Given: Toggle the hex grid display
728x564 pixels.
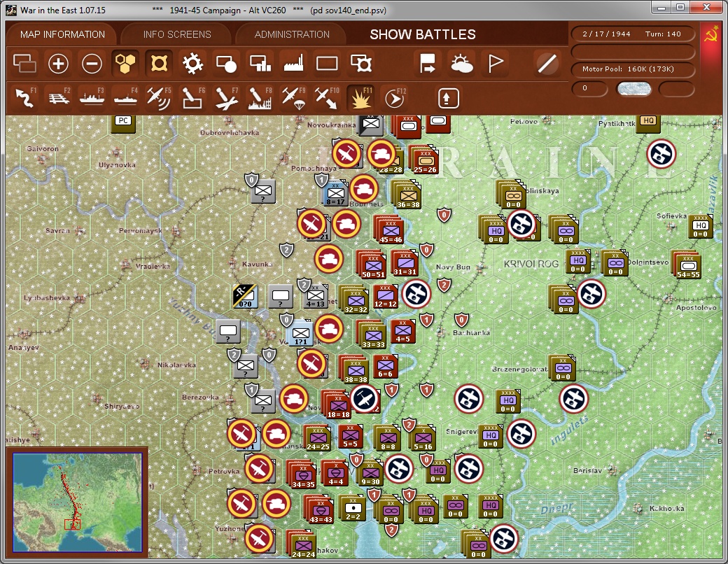Looking at the screenshot, I should [x=125, y=63].
